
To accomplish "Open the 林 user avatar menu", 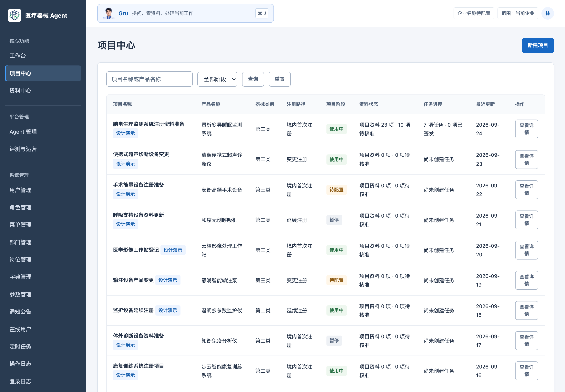I will tap(548, 13).
